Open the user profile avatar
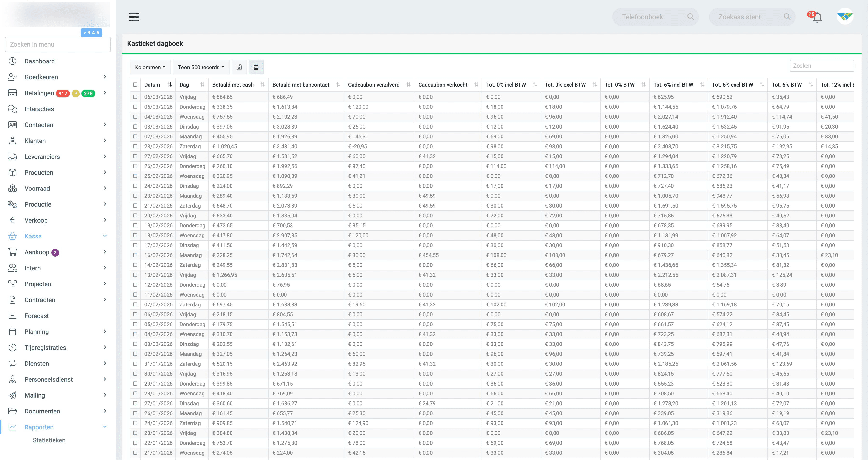This screenshot has height=460, width=868. point(845,16)
